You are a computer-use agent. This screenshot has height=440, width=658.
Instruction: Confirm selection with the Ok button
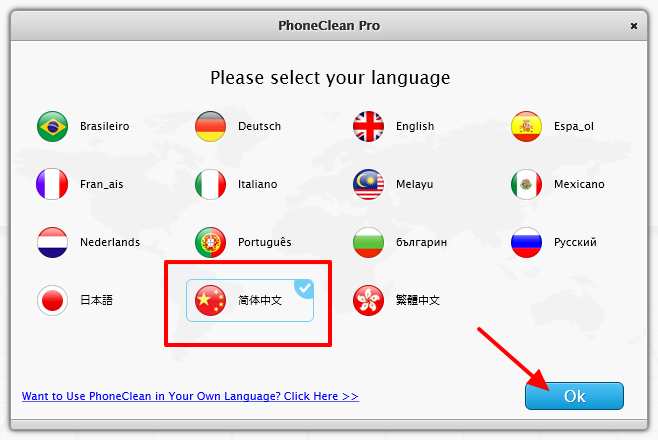coord(574,396)
